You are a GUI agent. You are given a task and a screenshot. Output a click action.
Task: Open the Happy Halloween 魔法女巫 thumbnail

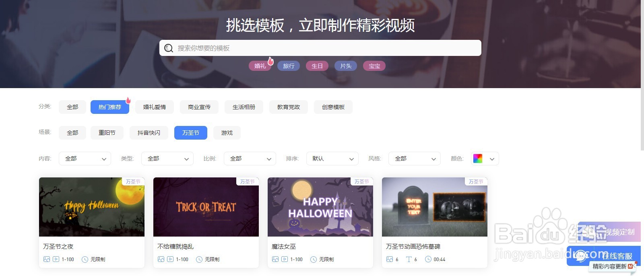[320, 207]
